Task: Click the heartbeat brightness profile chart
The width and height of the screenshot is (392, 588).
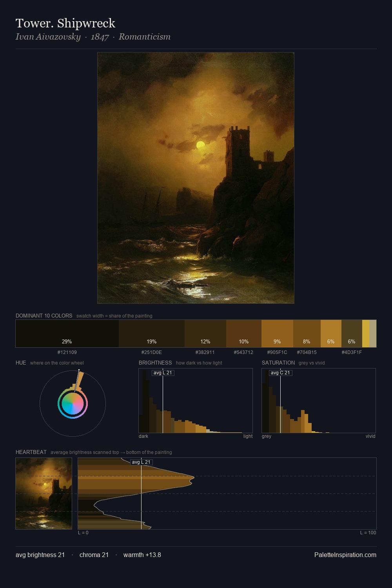Action: [x=227, y=494]
